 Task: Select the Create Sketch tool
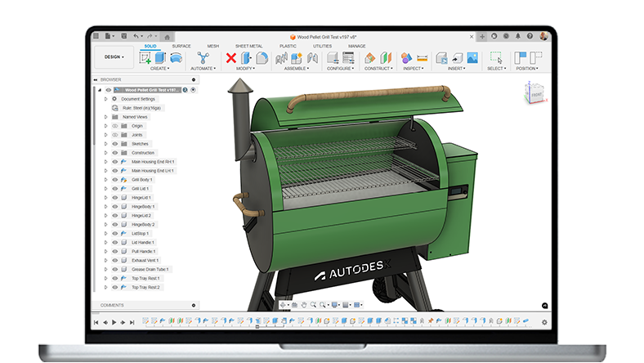click(145, 58)
